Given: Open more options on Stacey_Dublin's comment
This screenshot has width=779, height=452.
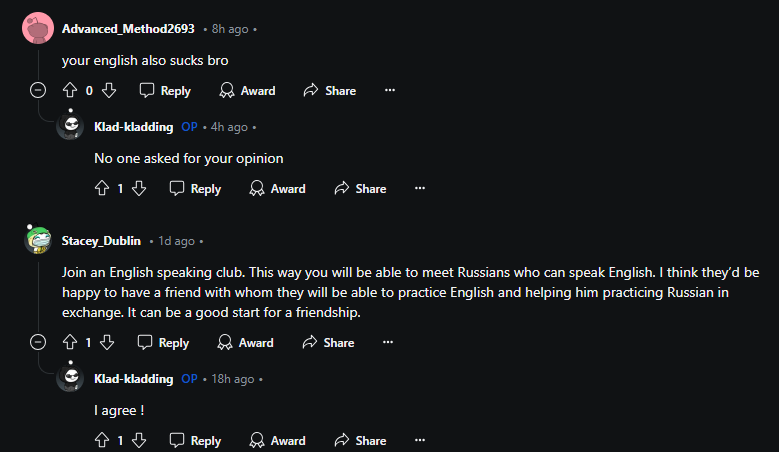Looking at the screenshot, I should (388, 343).
